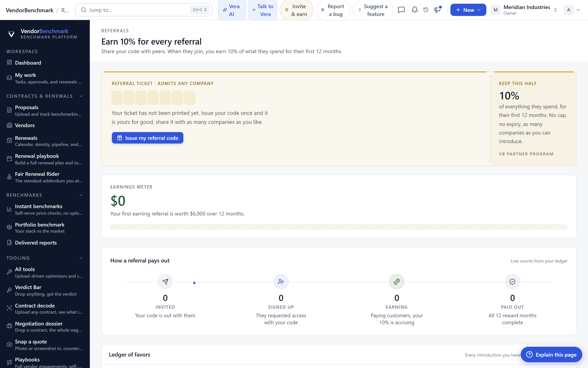This screenshot has width=588, height=368.
Task: Click the paper-plane Invited step icon
Action: point(165,282)
